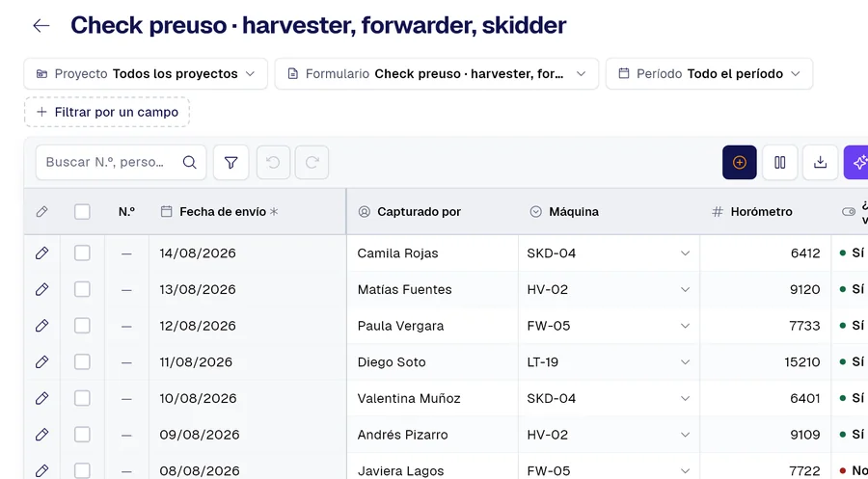Image resolution: width=868 pixels, height=479 pixels.
Task: Open the Formulario filter dropdown
Action: 437,73
